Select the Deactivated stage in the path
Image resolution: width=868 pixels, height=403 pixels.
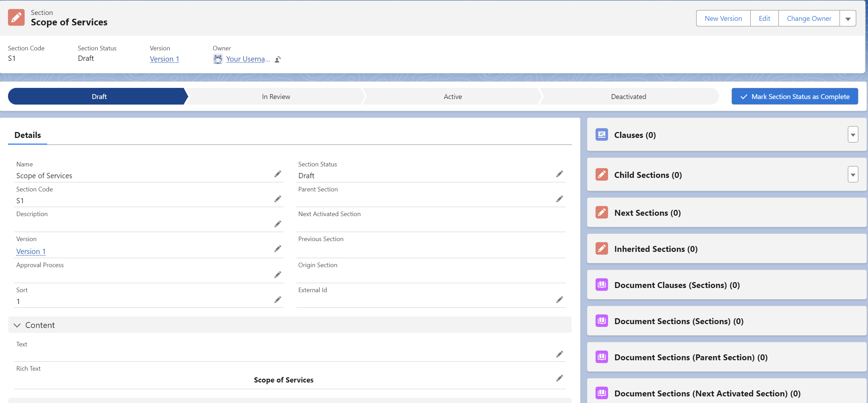[629, 96]
